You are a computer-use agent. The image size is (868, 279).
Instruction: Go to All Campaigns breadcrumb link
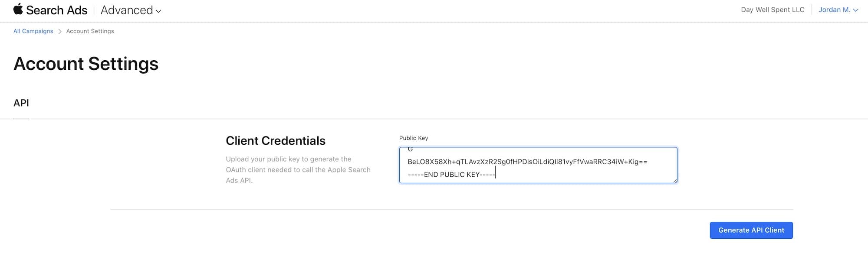[x=33, y=31]
